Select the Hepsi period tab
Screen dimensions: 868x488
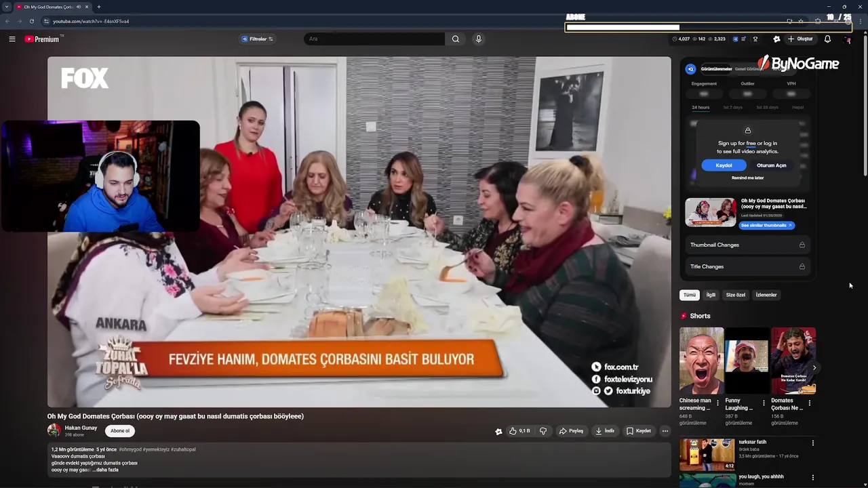click(798, 107)
